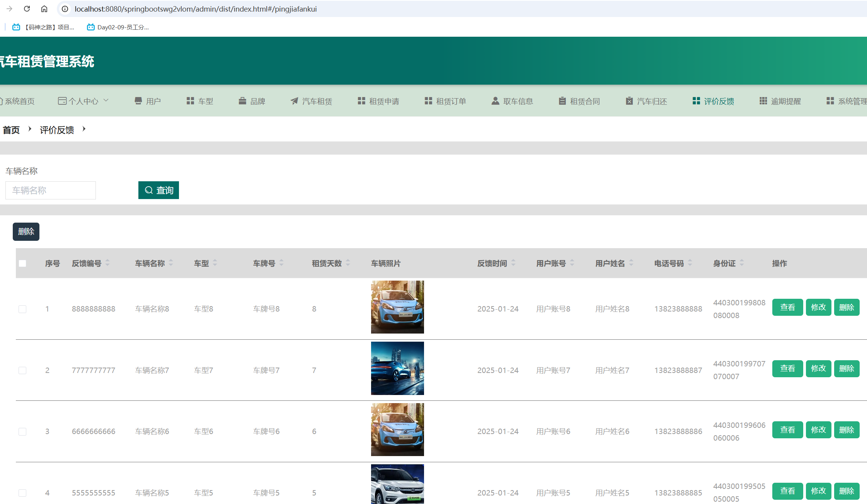Click the car photo thumbnail in row 1
The height and width of the screenshot is (504, 867).
[x=397, y=307]
